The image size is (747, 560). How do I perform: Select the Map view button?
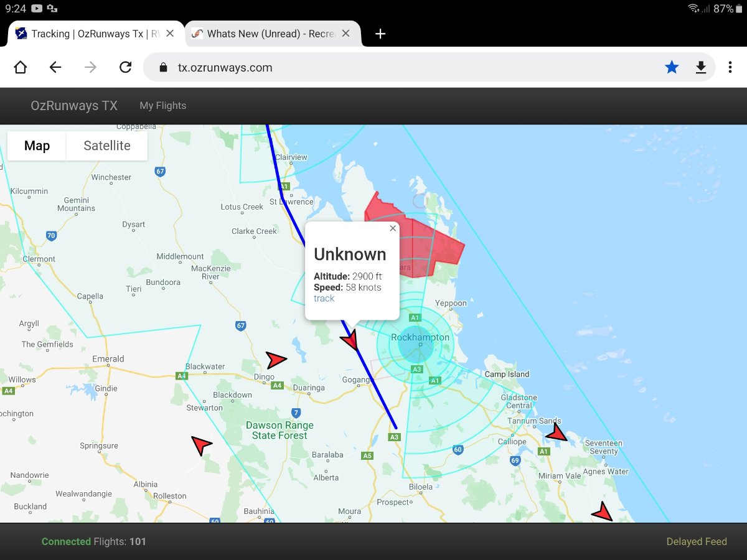pos(37,146)
